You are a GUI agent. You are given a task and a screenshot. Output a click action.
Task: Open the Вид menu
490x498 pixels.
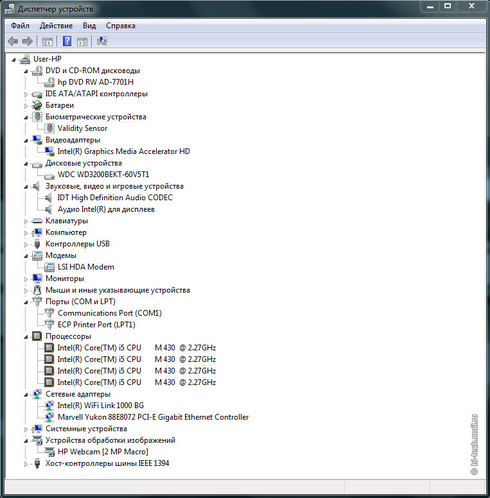pyautogui.click(x=89, y=26)
